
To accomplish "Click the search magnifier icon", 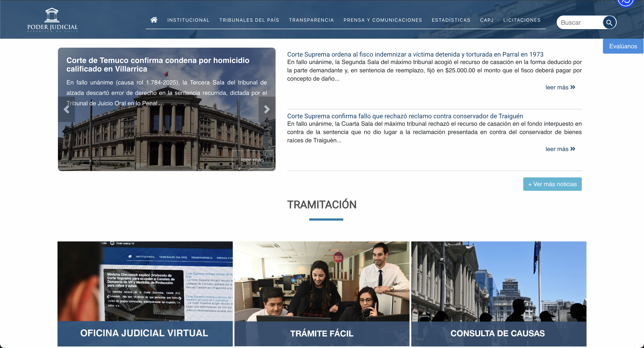I will click(x=610, y=23).
